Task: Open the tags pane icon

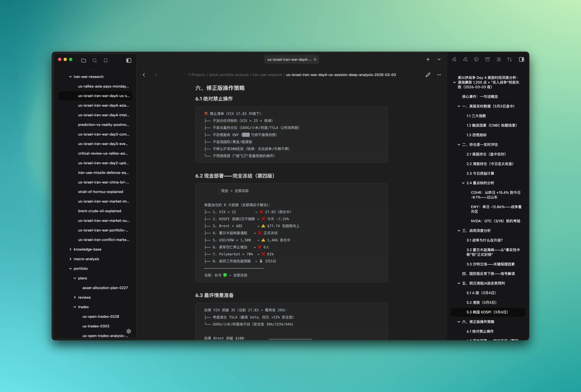Action: pyautogui.click(x=476, y=60)
